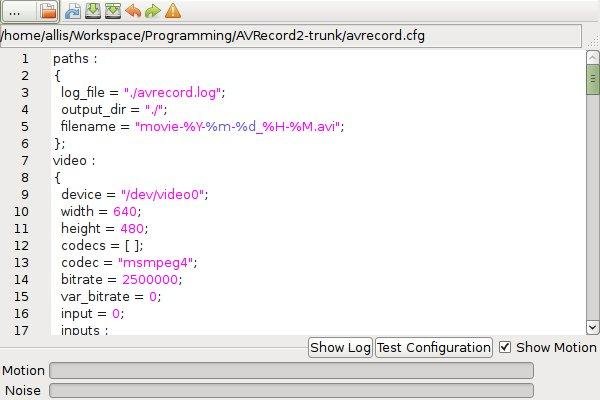Undo with the orange arrow icon
The image size is (600, 400).
(x=133, y=11)
